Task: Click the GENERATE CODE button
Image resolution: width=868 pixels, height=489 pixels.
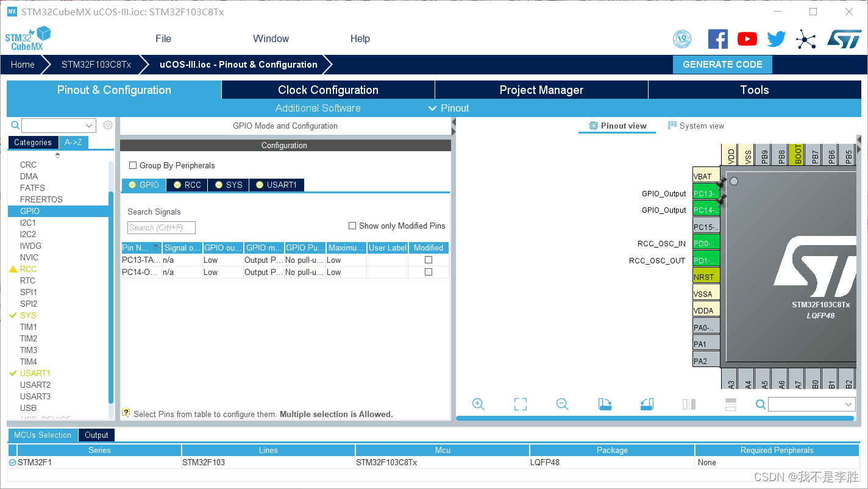Action: 722,65
